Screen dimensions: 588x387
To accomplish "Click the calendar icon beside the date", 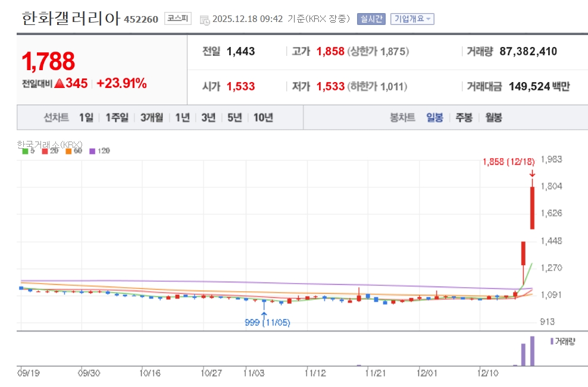I will [204, 19].
